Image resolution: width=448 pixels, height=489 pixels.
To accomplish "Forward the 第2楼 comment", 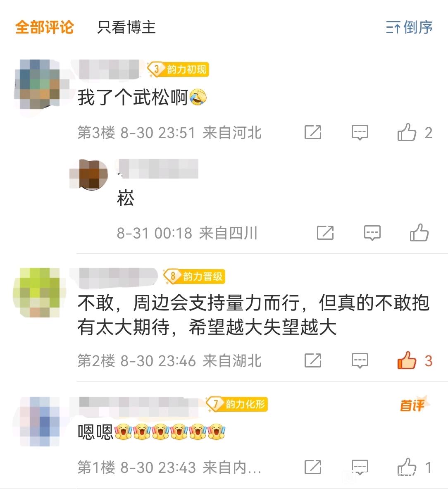I will pos(313,360).
